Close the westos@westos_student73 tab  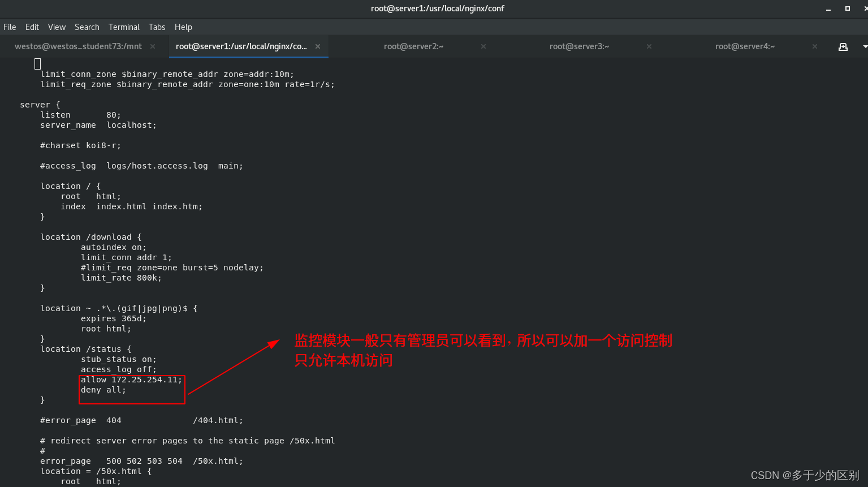click(153, 46)
